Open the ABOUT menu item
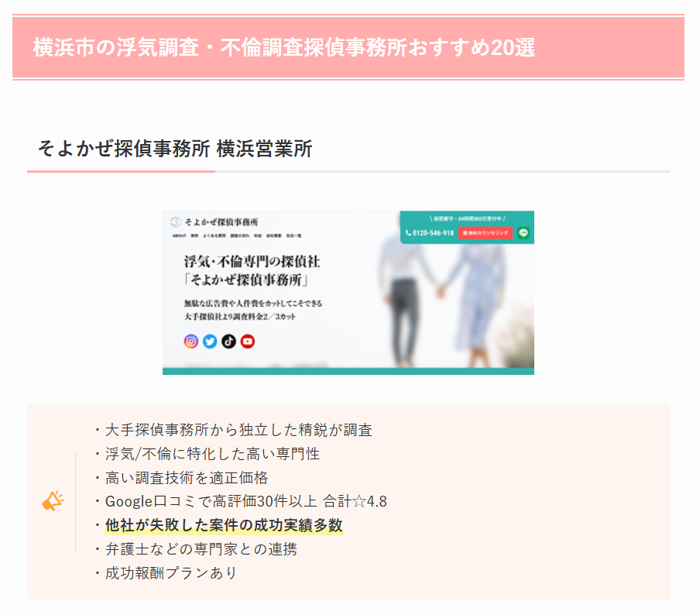 point(179,235)
